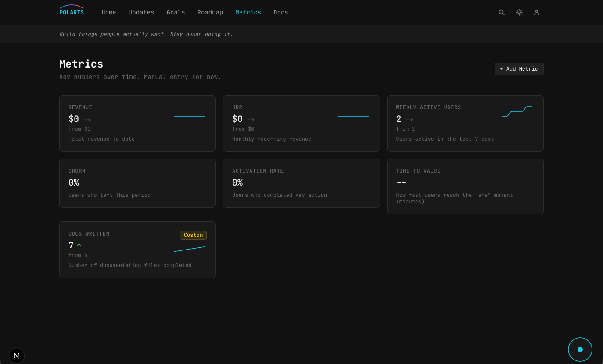Open the Roadmap tab

click(210, 12)
